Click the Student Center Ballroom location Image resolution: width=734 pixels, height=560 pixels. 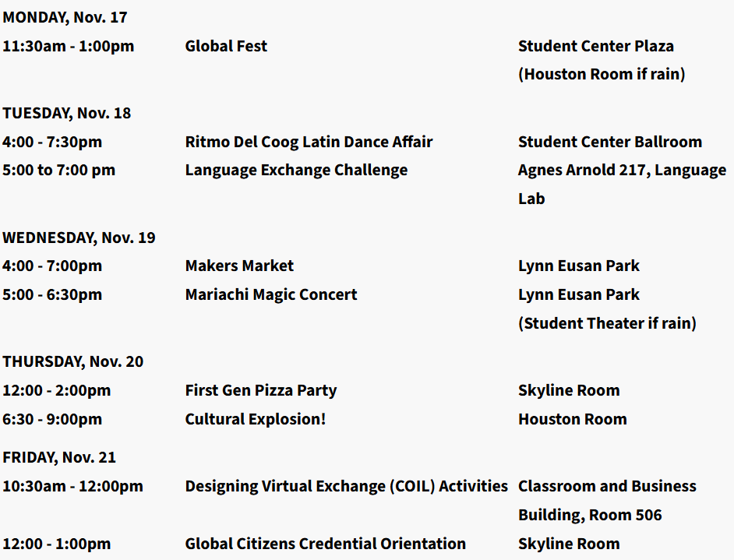coord(609,142)
